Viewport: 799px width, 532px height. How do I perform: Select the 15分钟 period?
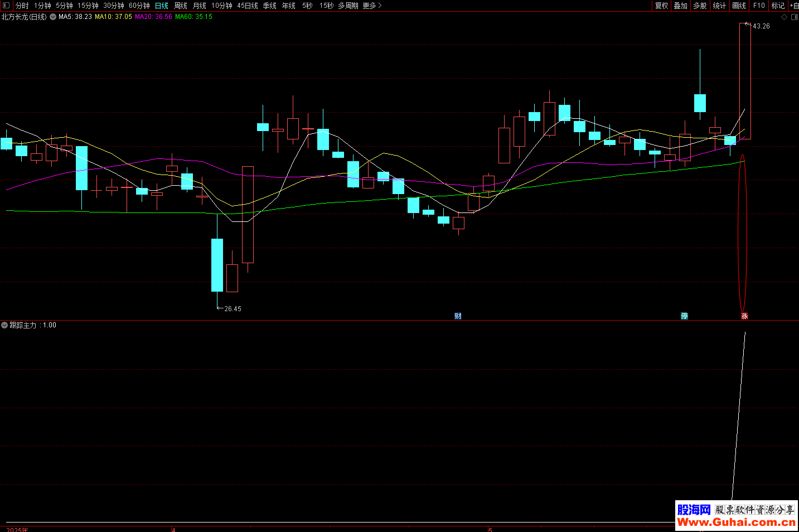[88, 6]
